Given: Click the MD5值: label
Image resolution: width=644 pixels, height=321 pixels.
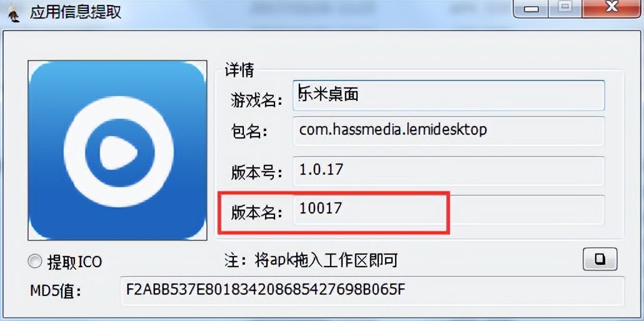Looking at the screenshot, I should tap(56, 291).
